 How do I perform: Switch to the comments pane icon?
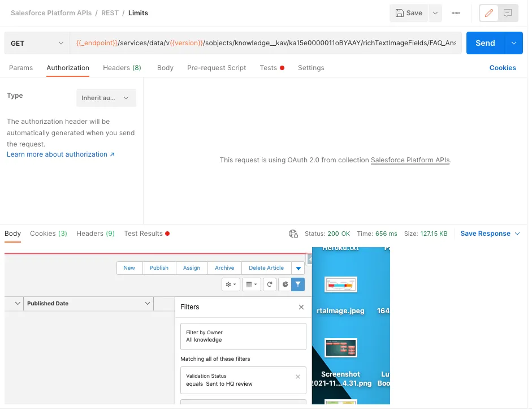(x=507, y=12)
